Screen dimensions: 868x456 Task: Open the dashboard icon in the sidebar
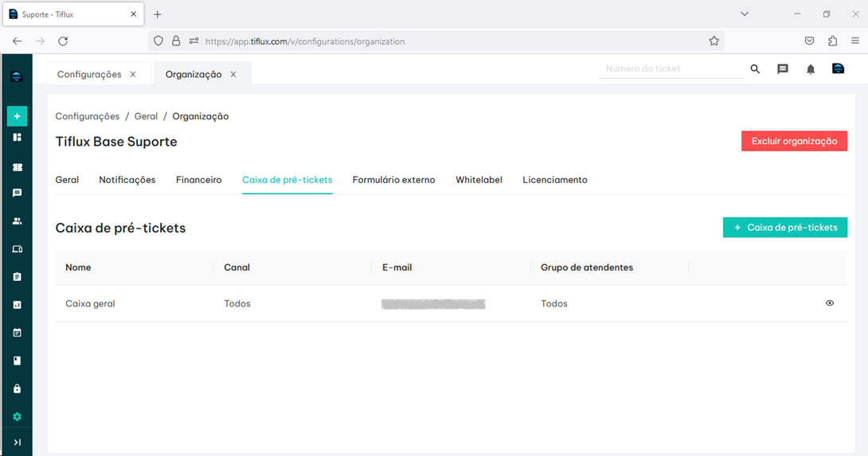17,138
